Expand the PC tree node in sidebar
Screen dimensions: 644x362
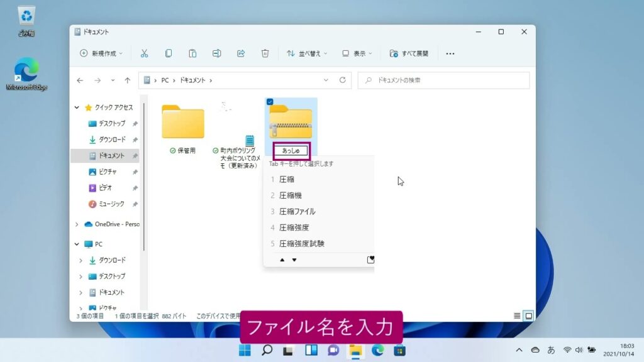(x=77, y=244)
